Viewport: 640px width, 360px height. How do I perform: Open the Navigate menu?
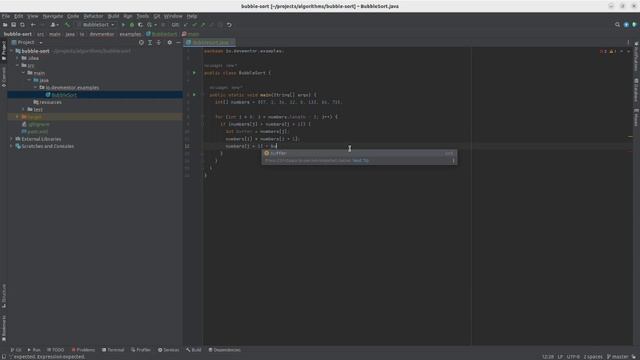pyautogui.click(x=53, y=16)
